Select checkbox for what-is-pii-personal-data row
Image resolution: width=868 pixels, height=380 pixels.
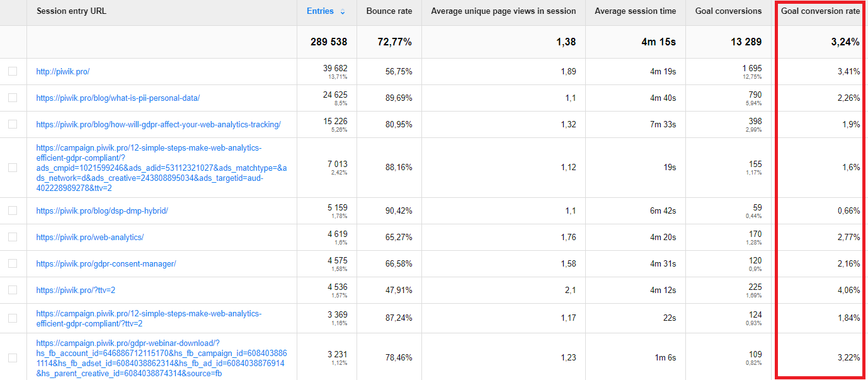click(x=13, y=98)
